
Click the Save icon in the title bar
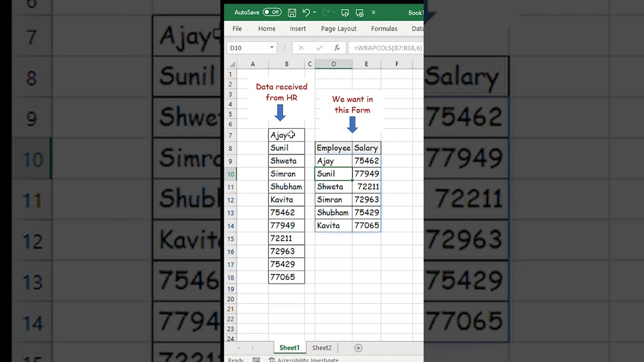[292, 13]
